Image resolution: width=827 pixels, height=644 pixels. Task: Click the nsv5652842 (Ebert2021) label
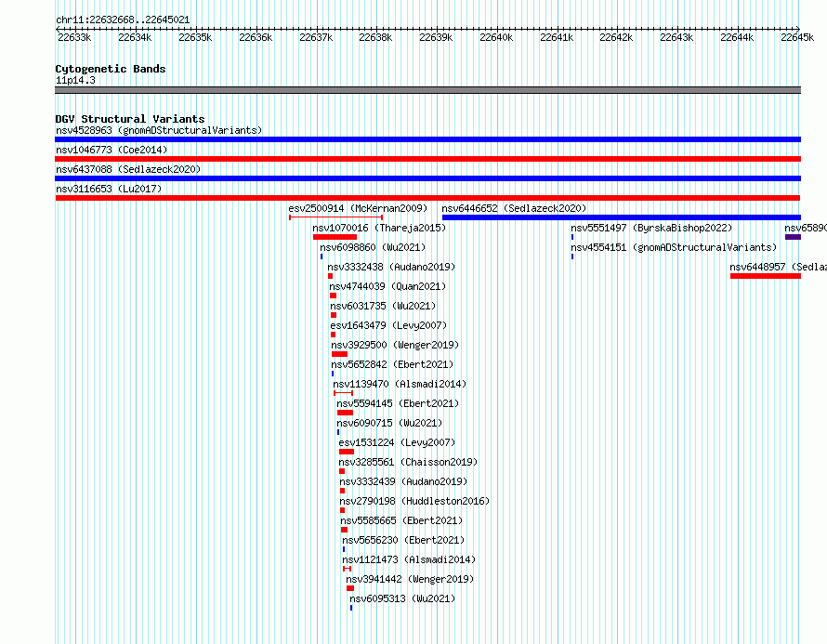coord(392,364)
